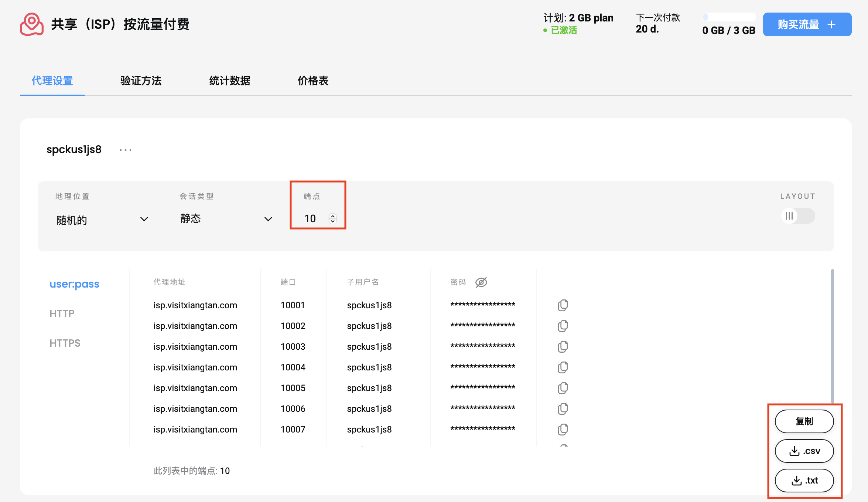This screenshot has width=868, height=502.
Task: Click port number 10007
Action: [x=293, y=430]
